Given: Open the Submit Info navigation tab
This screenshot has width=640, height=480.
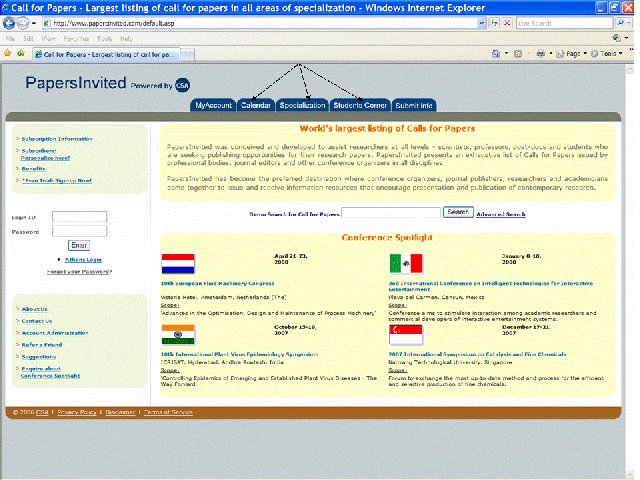Looking at the screenshot, I should click(x=414, y=105).
